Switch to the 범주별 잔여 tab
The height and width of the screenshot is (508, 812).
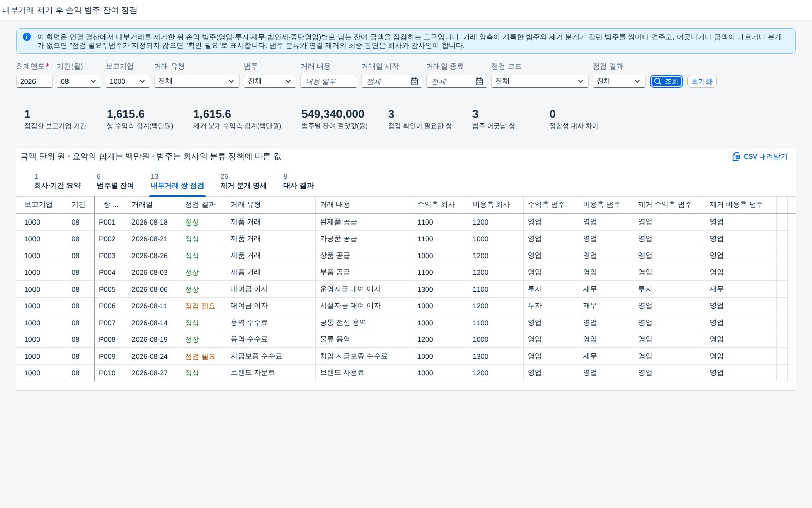pos(115,181)
